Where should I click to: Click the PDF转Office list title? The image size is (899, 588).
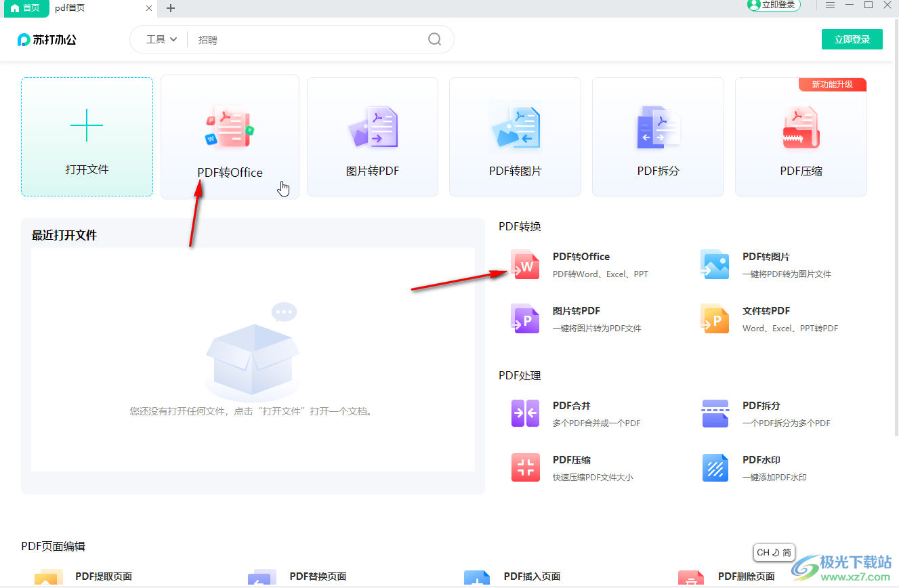pos(581,257)
